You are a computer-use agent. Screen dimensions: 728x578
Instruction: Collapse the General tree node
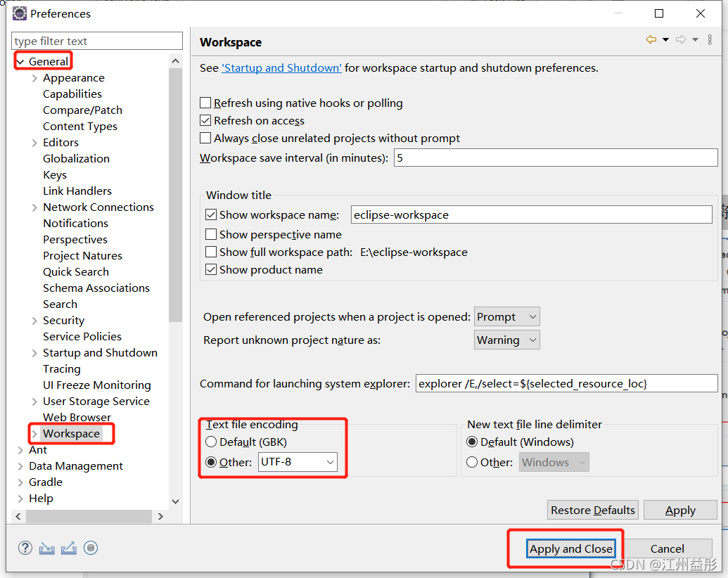(20, 62)
